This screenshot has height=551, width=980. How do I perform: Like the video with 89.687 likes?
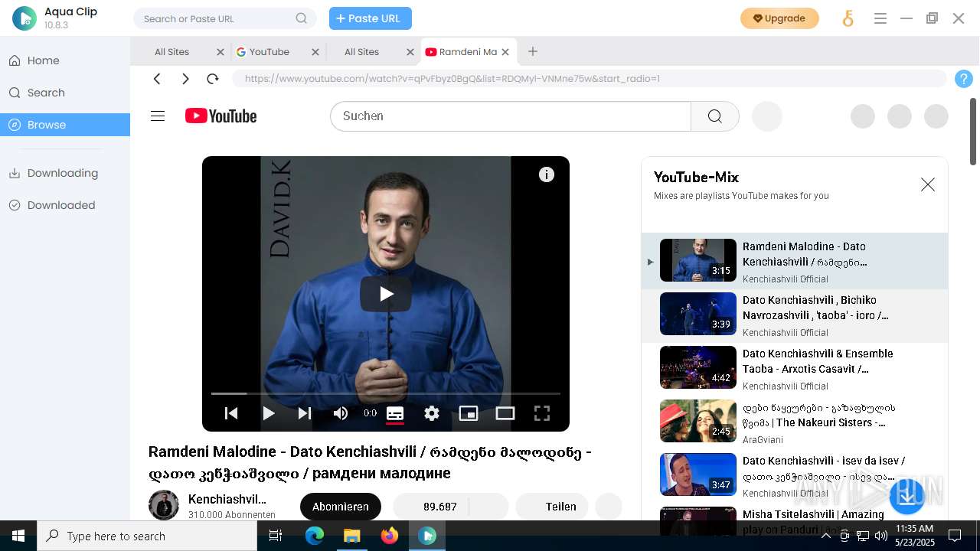click(x=431, y=507)
